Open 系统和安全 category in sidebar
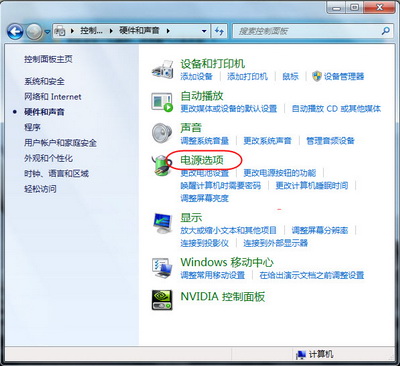The height and width of the screenshot is (366, 400). (x=44, y=81)
